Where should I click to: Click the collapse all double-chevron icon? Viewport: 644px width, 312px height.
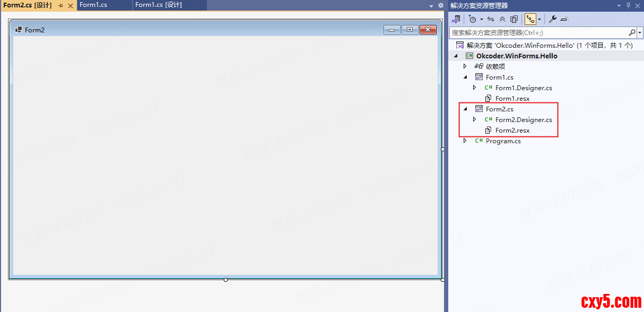tap(502, 19)
